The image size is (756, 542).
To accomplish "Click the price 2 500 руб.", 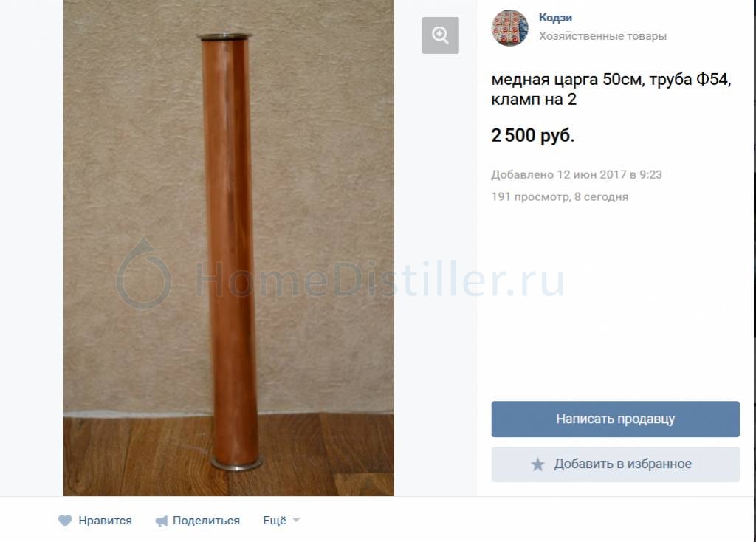I will (533, 136).
